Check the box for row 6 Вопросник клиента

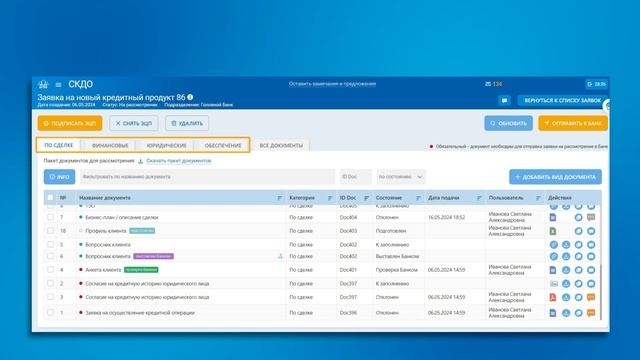50,256
